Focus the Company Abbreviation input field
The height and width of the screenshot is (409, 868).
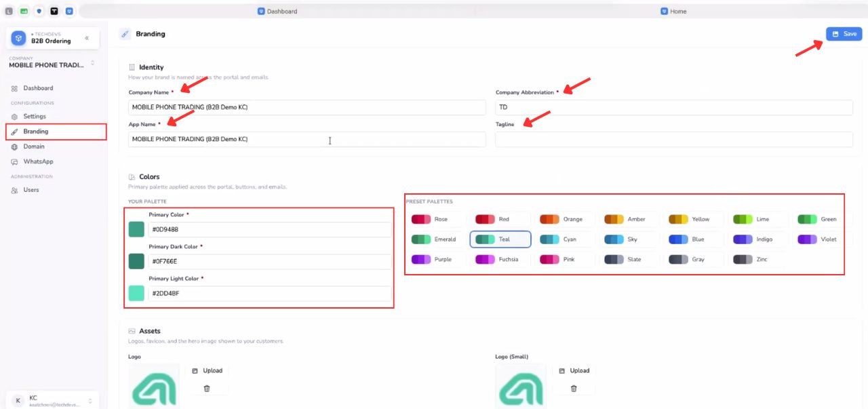tap(674, 107)
